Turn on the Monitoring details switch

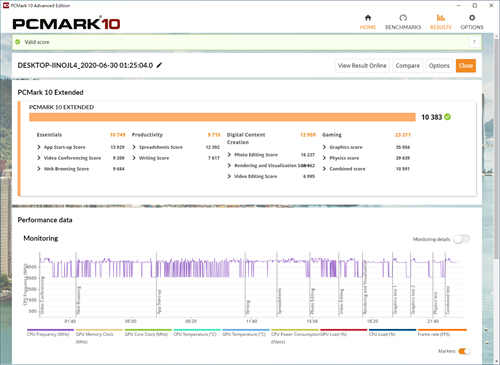462,239
